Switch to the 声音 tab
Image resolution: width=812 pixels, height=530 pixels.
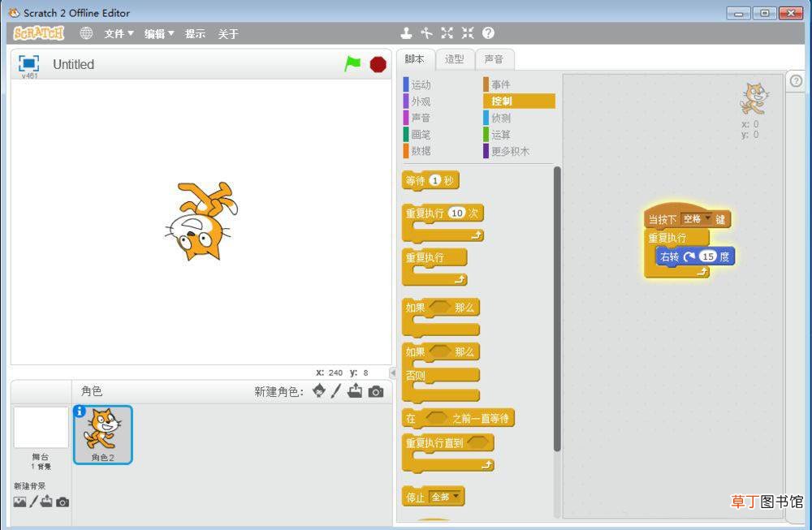click(x=494, y=59)
